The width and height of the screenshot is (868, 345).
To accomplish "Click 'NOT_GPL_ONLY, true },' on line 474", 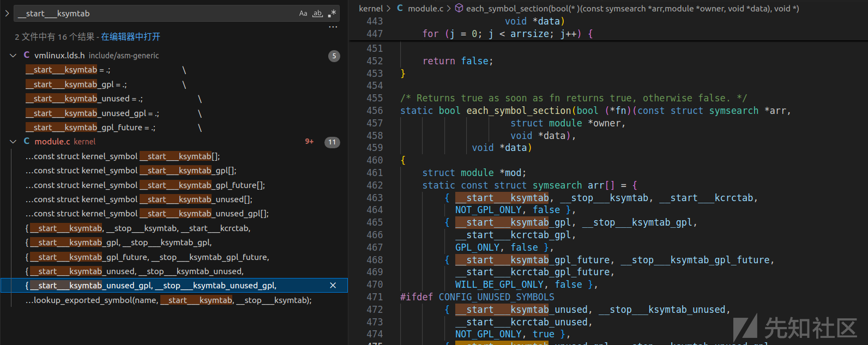I will 513,334.
